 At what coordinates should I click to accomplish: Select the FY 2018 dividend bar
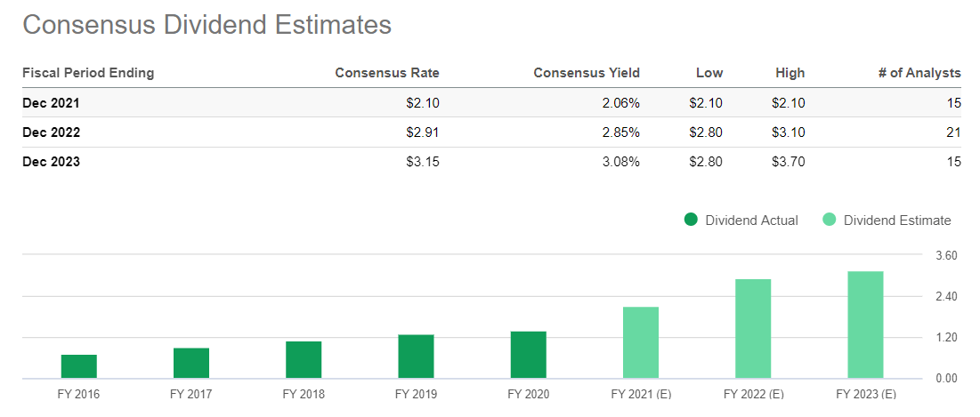pyautogui.click(x=304, y=359)
